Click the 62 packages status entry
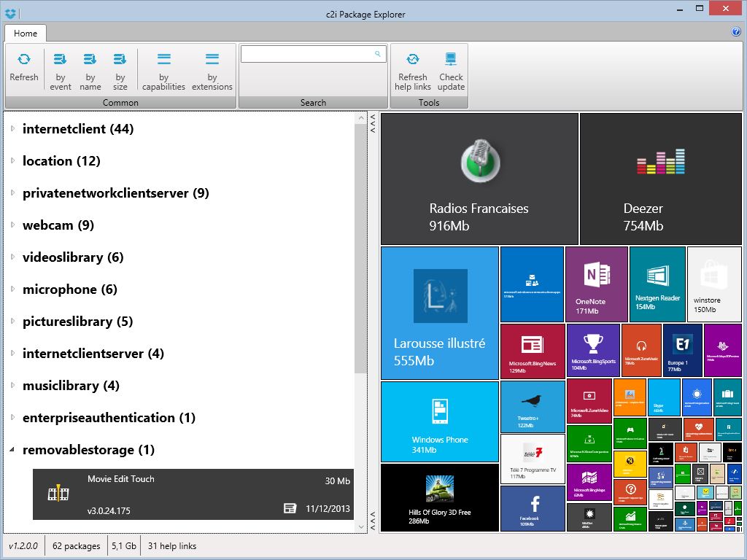This screenshot has width=747, height=560. tap(76, 545)
